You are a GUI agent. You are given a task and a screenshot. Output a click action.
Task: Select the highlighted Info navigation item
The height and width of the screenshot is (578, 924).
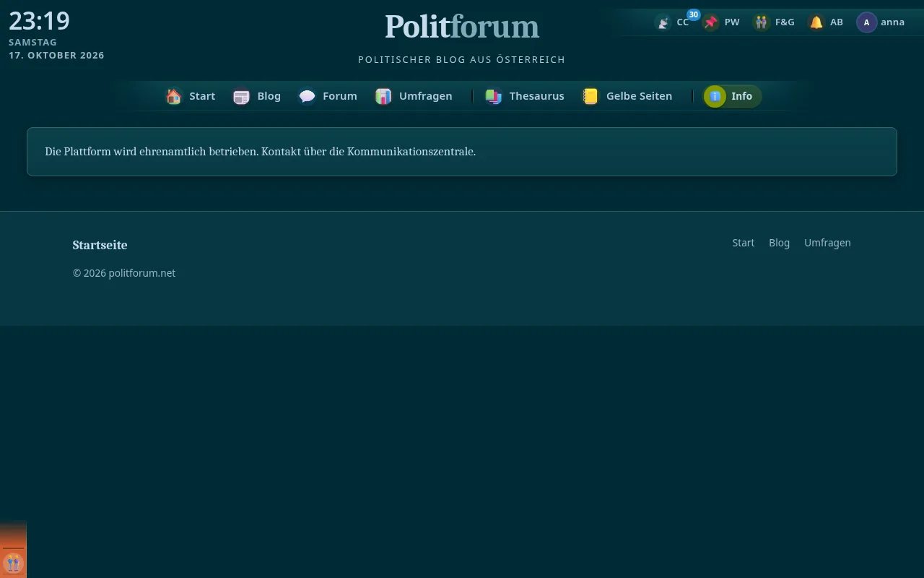coord(732,96)
